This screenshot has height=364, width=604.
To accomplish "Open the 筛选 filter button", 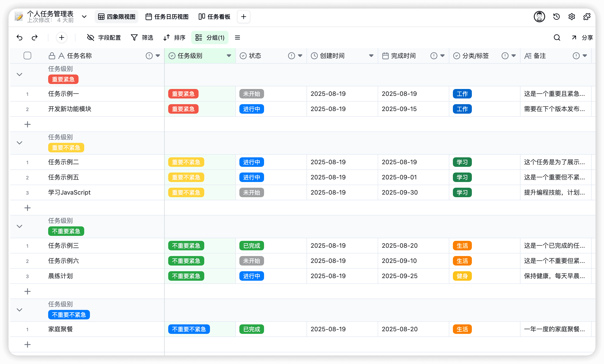I will click(x=142, y=37).
